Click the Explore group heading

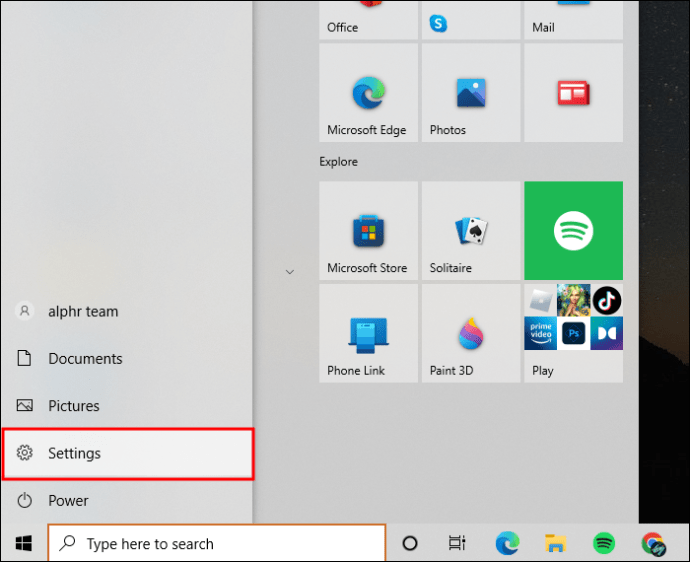[x=338, y=162]
